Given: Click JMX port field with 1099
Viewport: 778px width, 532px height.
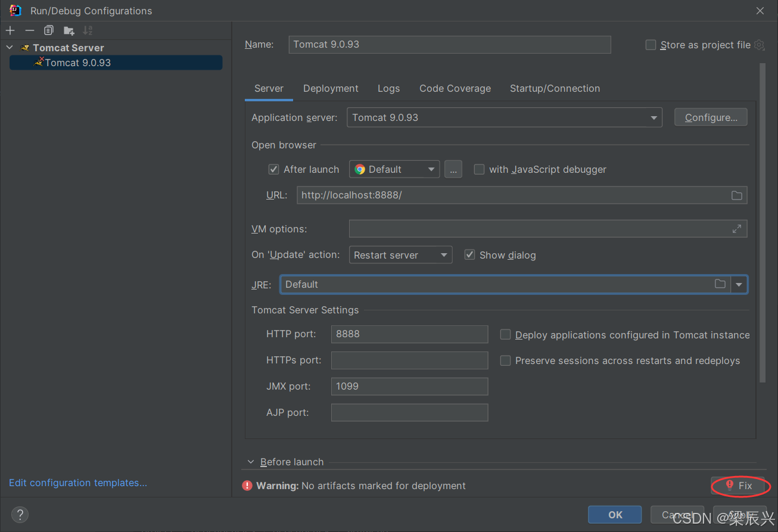Looking at the screenshot, I should [410, 387].
